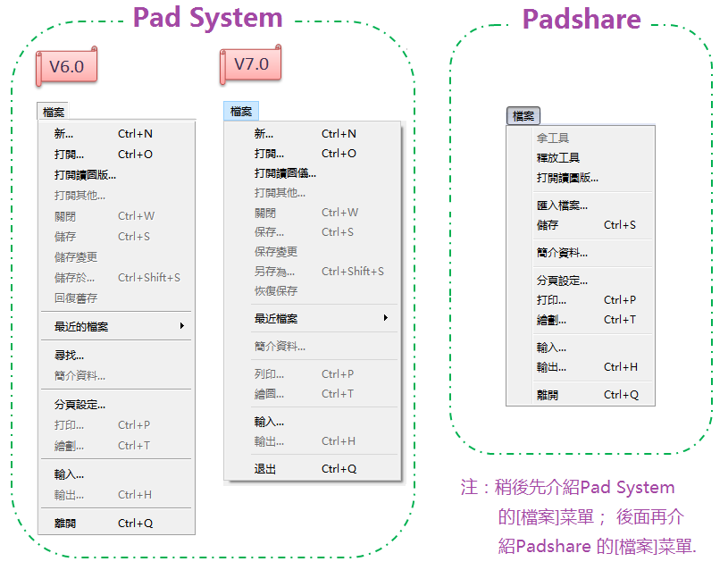Select 尋找... in the V6.0 menu

click(x=69, y=356)
